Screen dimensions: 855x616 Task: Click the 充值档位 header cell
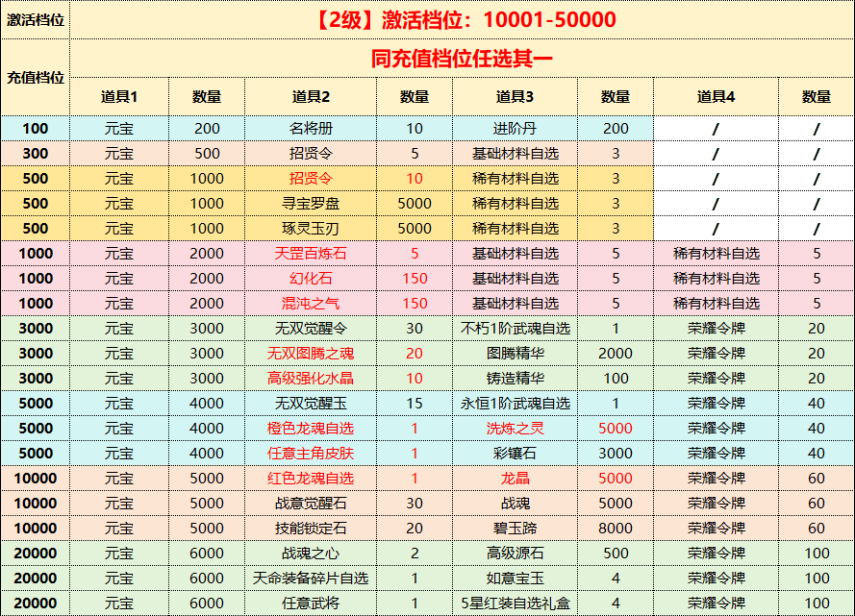(x=36, y=77)
